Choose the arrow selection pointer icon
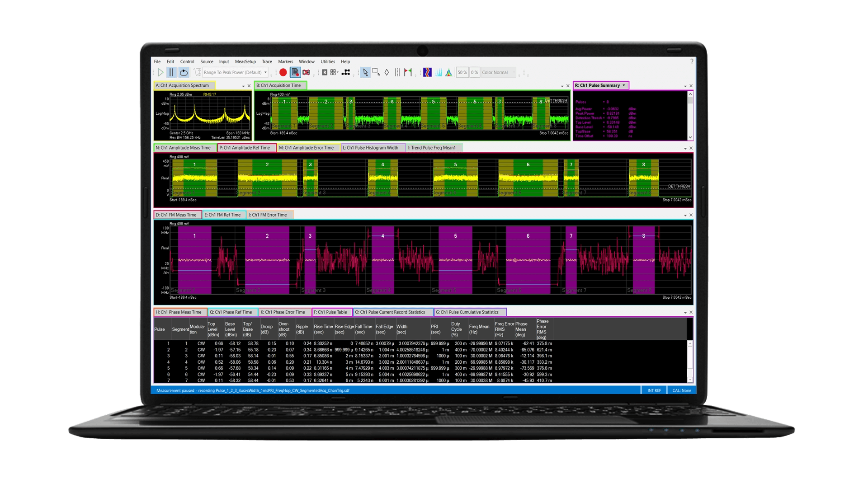This screenshot has width=868, height=488. click(x=365, y=72)
